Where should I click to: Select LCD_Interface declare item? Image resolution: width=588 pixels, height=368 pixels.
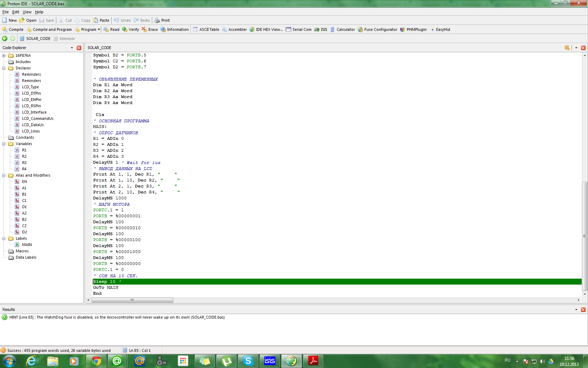34,112
